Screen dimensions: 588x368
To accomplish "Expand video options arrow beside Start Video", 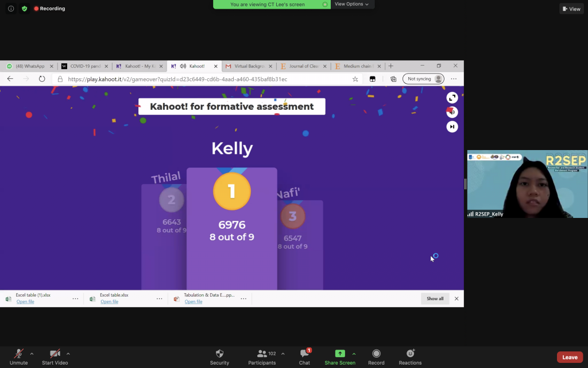I will [68, 354].
